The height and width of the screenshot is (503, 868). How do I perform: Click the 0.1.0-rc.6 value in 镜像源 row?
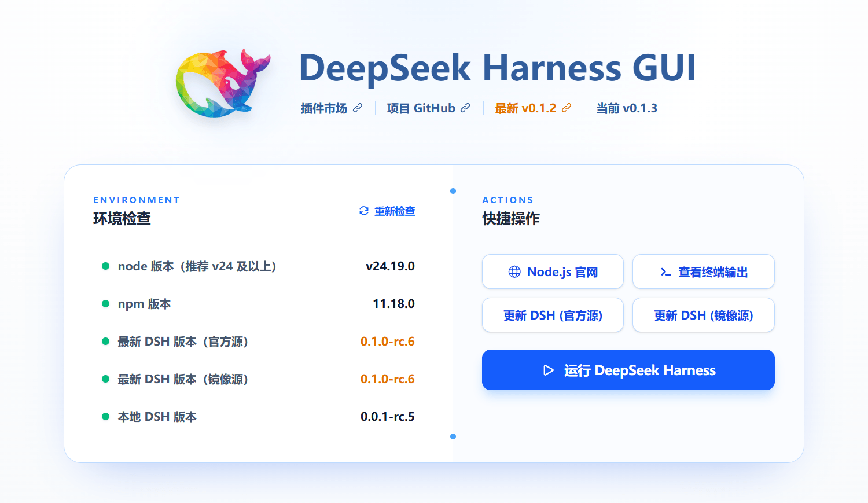(x=388, y=379)
